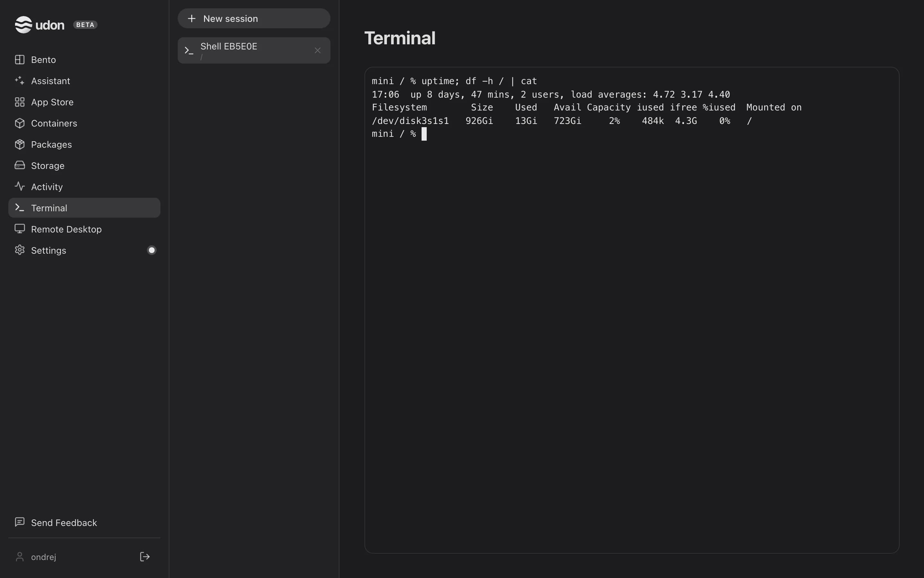Image resolution: width=924 pixels, height=578 pixels.
Task: Click the Settings gear icon
Action: (20, 250)
